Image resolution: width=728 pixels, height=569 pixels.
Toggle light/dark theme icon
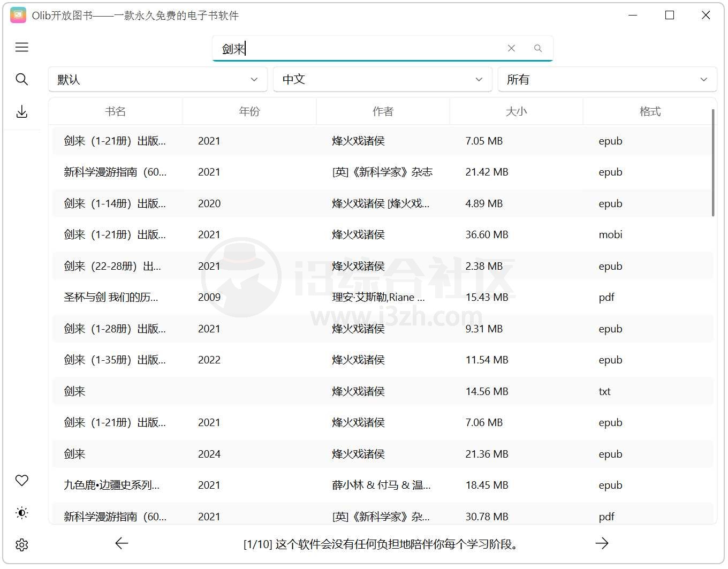click(22, 513)
